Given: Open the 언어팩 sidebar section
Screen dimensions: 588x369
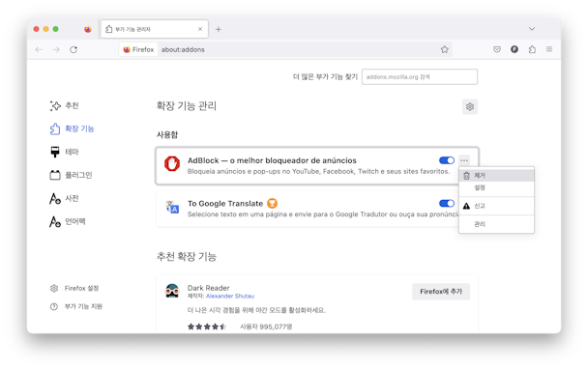Looking at the screenshot, I should click(x=68, y=221).
